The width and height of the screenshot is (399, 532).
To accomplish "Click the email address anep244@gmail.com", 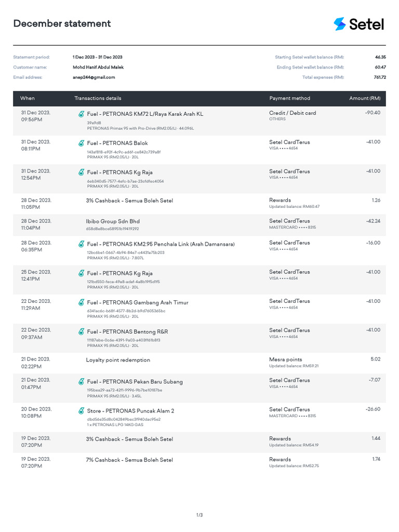I will (94, 77).
